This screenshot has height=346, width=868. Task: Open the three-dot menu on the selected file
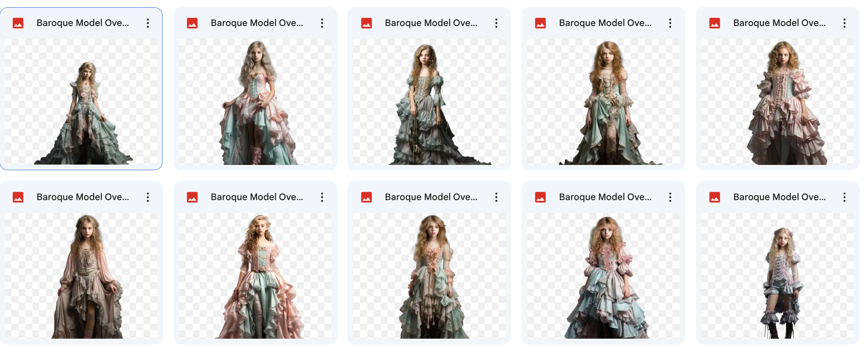[x=148, y=23]
